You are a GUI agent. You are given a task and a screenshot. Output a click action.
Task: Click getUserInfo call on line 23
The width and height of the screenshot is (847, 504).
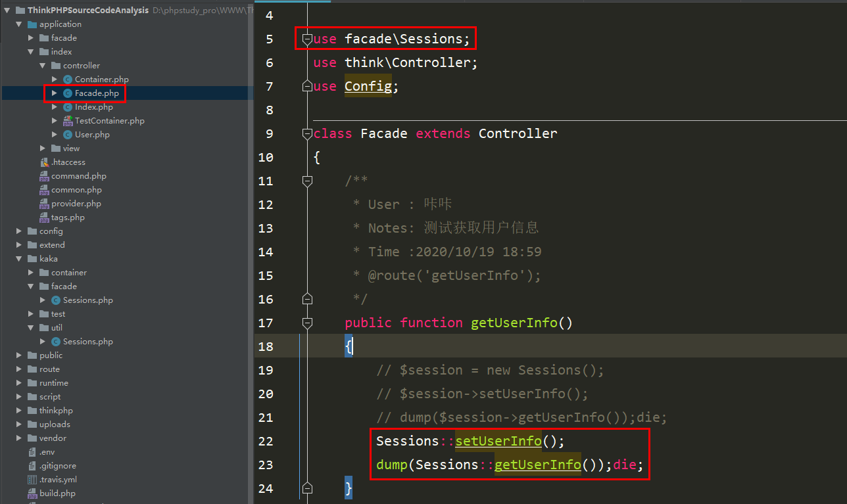coord(537,465)
